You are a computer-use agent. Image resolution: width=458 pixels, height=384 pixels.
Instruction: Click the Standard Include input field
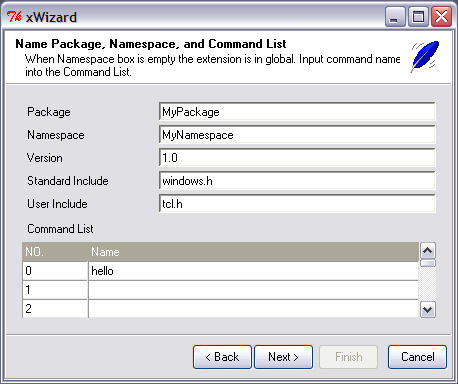297,181
